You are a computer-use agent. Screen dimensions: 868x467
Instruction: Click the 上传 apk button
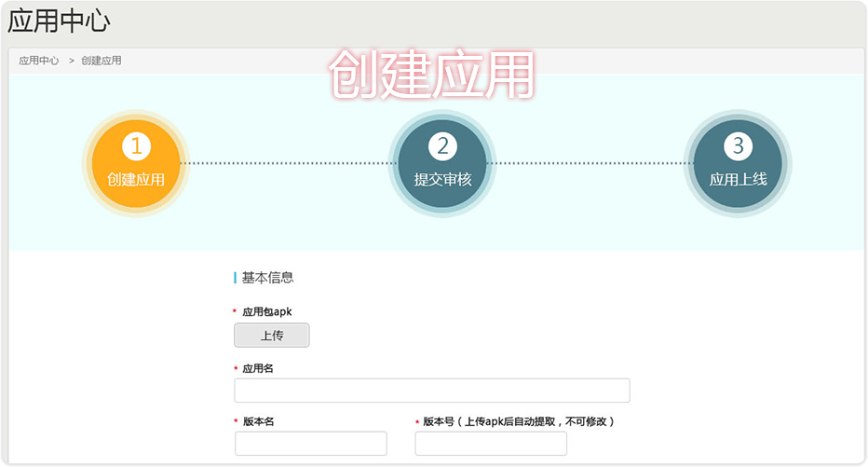(272, 336)
